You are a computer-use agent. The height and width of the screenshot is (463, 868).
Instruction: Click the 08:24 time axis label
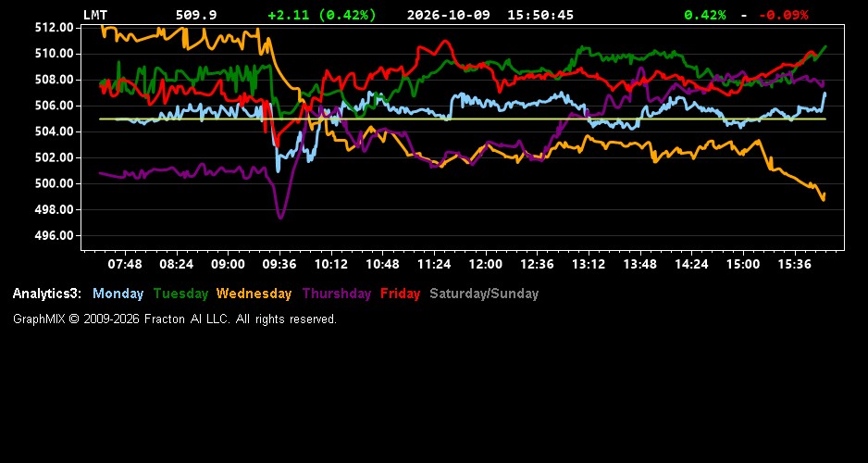coord(176,264)
